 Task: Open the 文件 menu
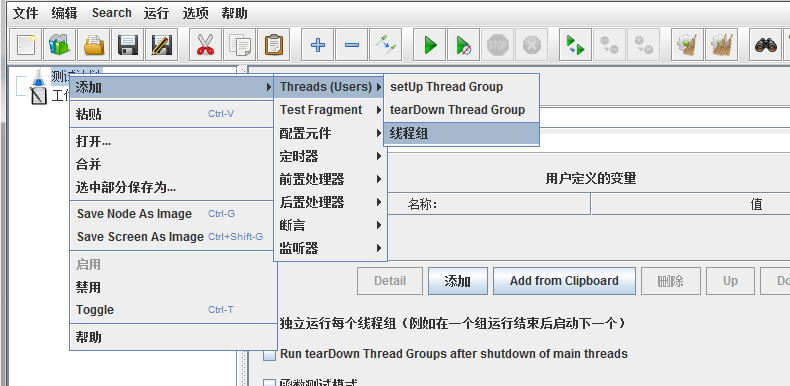pyautogui.click(x=25, y=13)
